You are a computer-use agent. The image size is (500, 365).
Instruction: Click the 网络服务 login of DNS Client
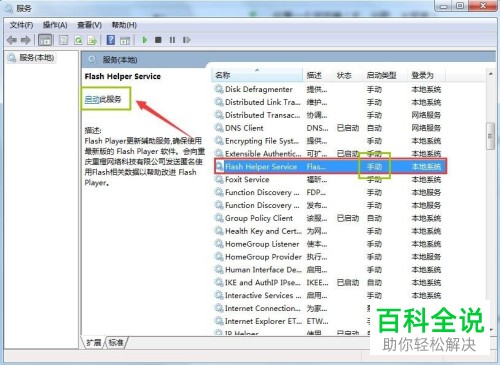426,128
